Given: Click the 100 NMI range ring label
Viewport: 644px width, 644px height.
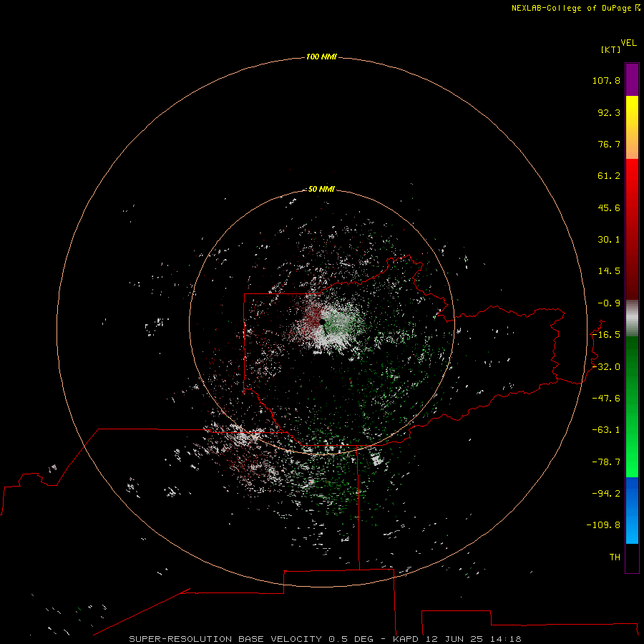Looking at the screenshot, I should pyautogui.click(x=321, y=57).
